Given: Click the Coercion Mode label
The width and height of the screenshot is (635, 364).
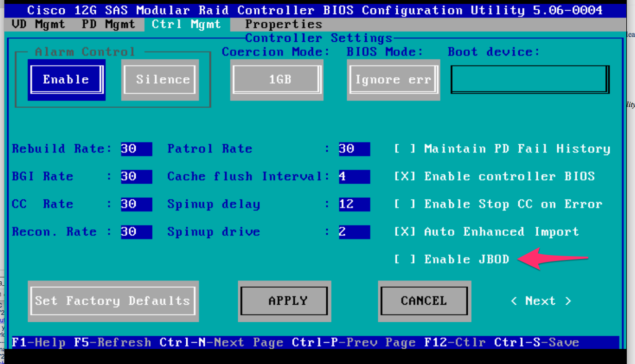Looking at the screenshot, I should [x=276, y=52].
